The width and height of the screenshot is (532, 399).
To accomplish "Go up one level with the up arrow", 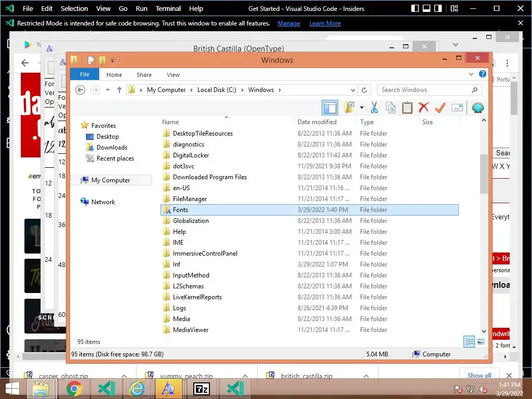I will point(119,90).
